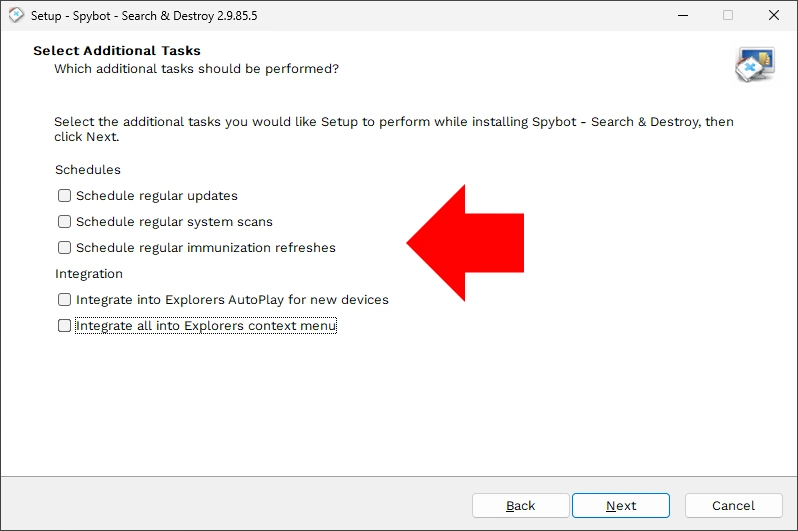This screenshot has width=798, height=531.
Task: Proceed by clicking the Next button
Action: [621, 506]
